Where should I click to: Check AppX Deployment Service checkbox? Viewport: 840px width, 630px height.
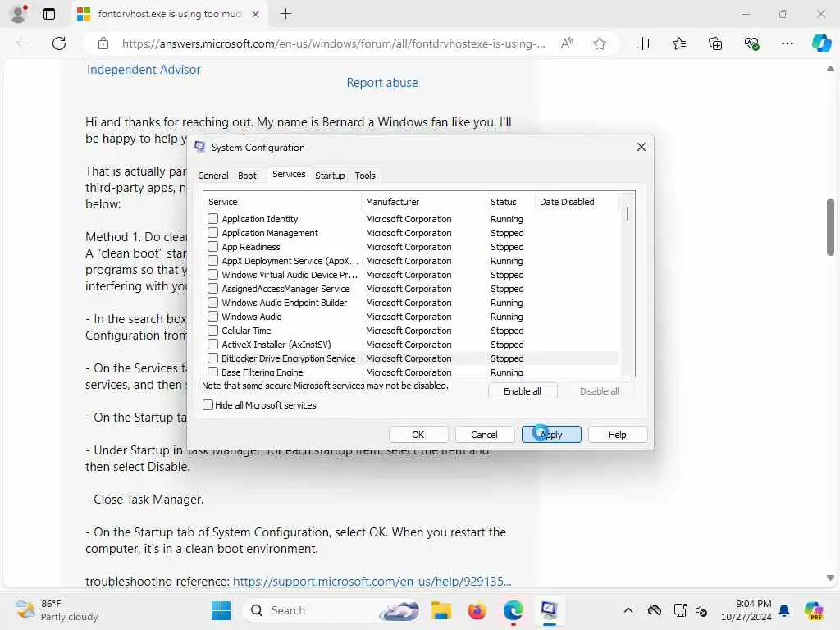(212, 260)
